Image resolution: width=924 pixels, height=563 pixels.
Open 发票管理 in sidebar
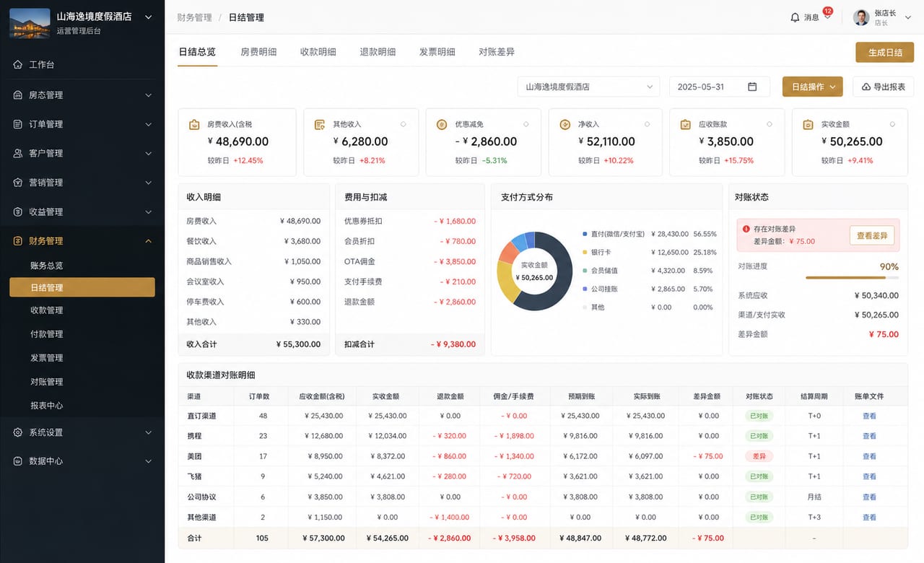pyautogui.click(x=46, y=358)
